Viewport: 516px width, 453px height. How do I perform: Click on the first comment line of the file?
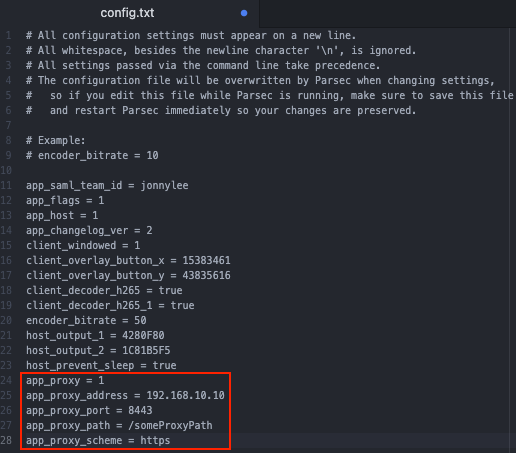tap(191, 35)
